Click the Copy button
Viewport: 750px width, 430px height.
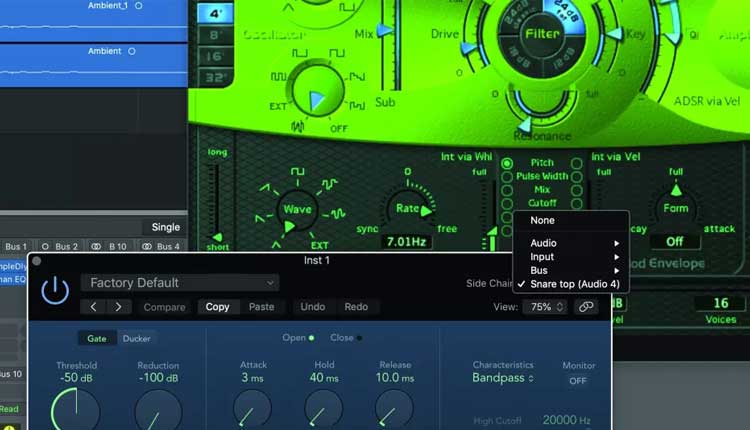218,307
